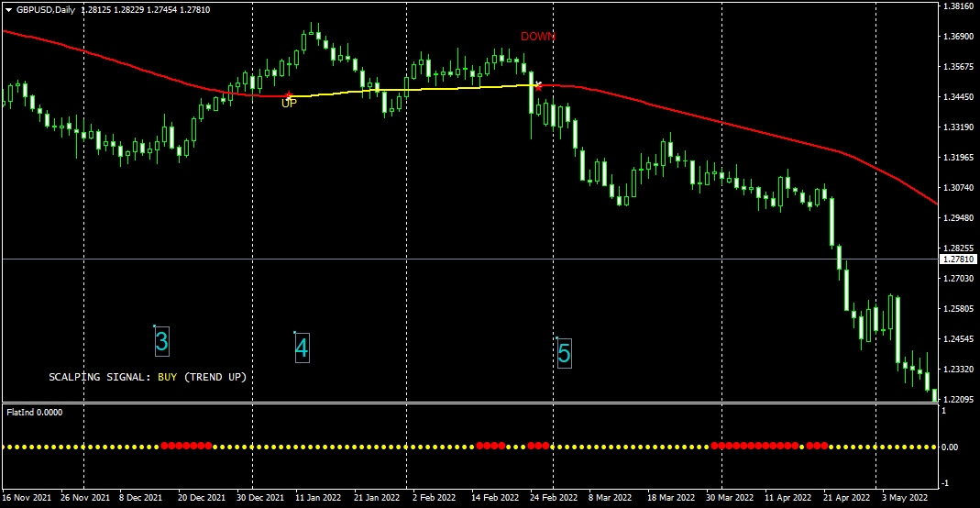This screenshot has height=508, width=980.
Task: Click the 1.25805 price axis label
Action: point(958,309)
